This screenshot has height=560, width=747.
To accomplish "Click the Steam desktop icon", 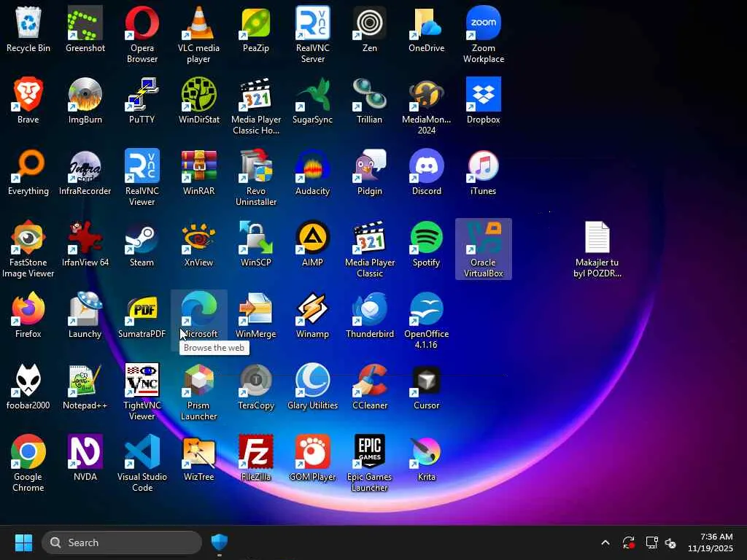I will click(142, 239).
